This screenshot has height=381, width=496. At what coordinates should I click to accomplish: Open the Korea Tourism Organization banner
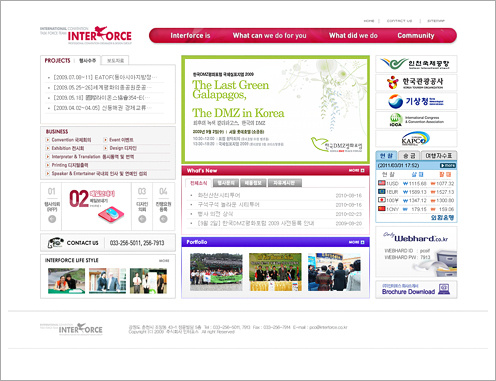tap(416, 82)
